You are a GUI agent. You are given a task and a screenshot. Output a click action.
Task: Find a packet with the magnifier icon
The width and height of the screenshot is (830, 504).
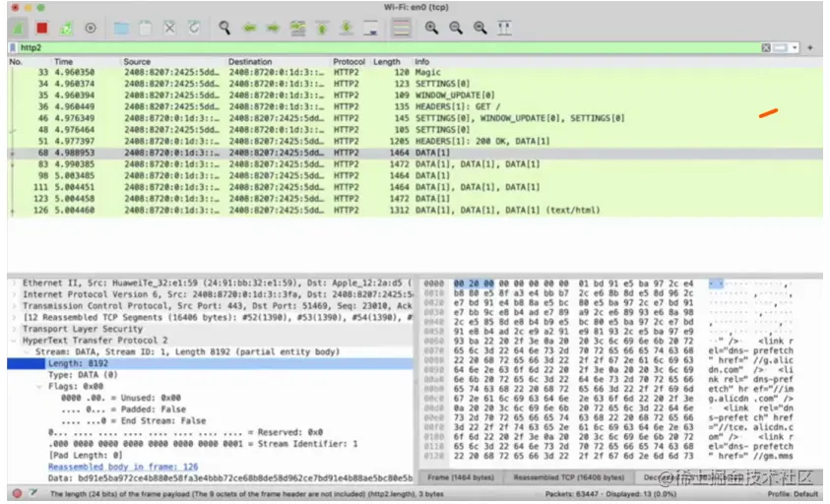pyautogui.click(x=224, y=29)
